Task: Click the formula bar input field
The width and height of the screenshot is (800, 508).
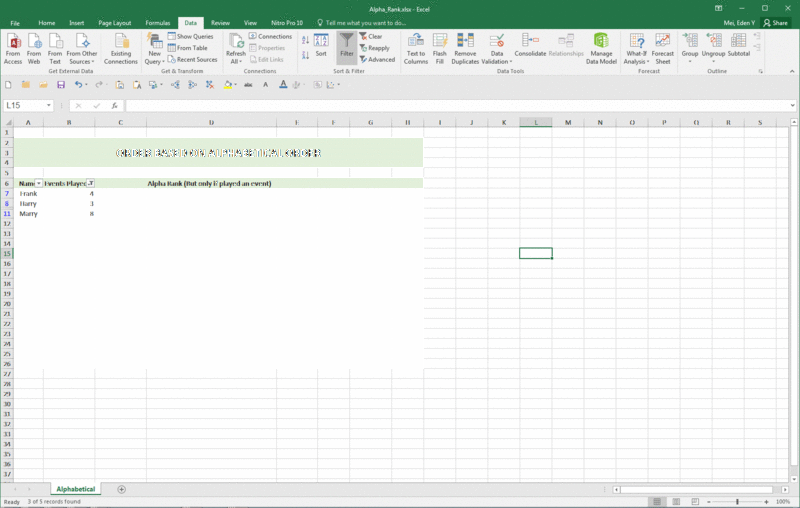Action: pos(457,106)
